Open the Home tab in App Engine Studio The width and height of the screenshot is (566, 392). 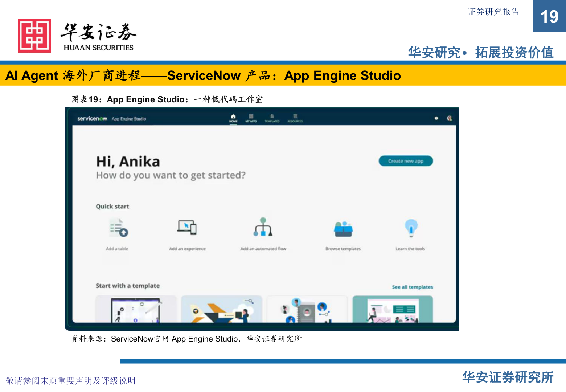click(x=233, y=119)
